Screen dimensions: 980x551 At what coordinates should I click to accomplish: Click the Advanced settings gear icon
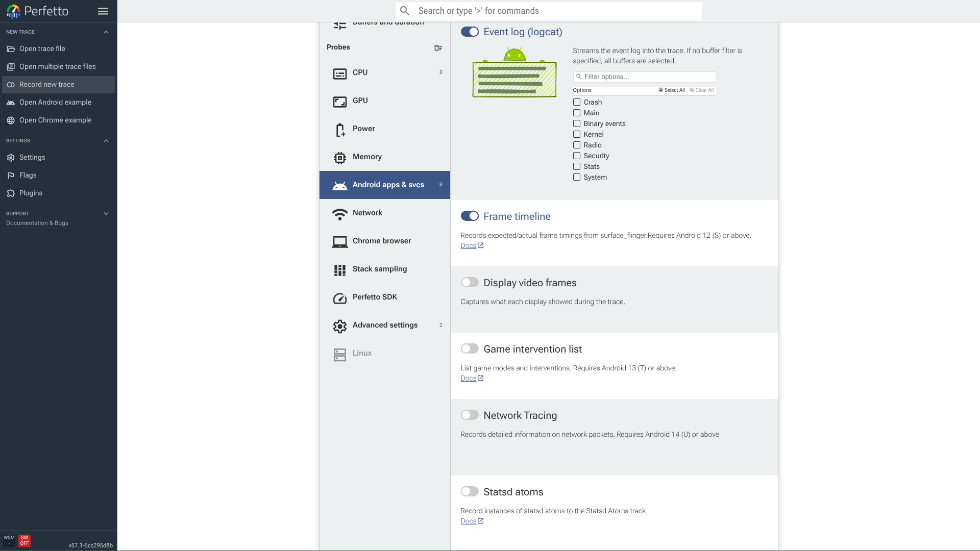340,327
